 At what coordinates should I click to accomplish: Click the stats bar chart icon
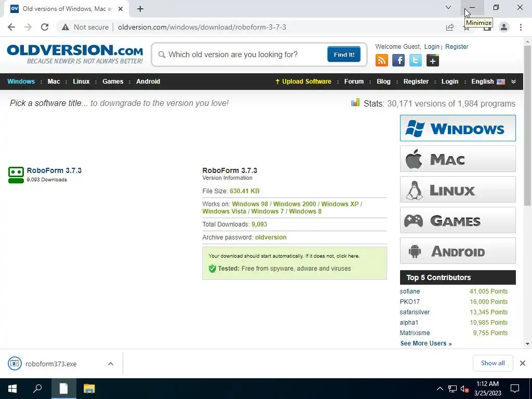pos(355,102)
